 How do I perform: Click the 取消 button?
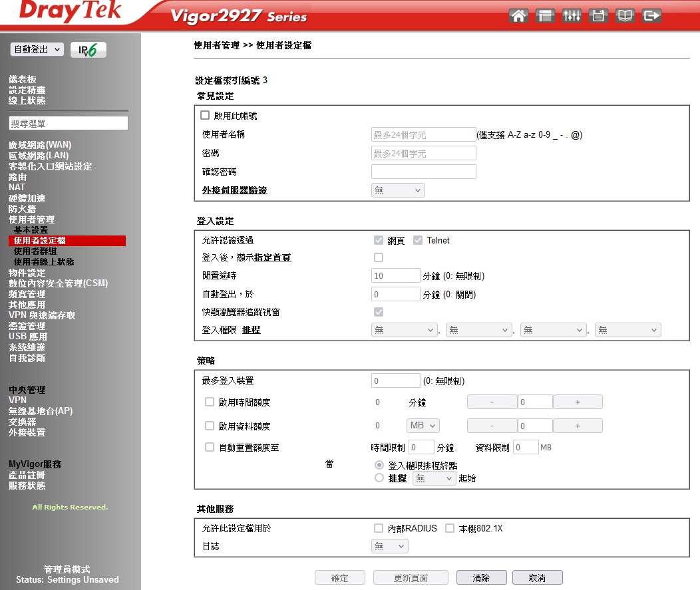click(x=538, y=578)
